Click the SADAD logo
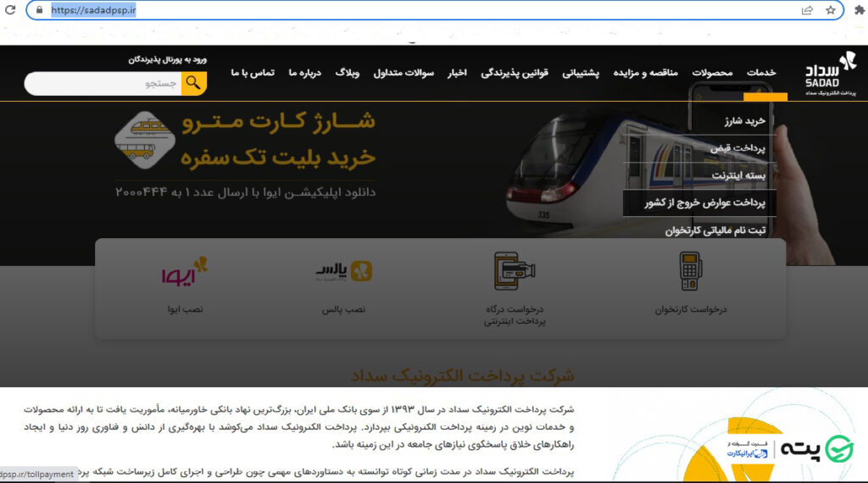Screen dimensions: 868x483 click(x=831, y=74)
